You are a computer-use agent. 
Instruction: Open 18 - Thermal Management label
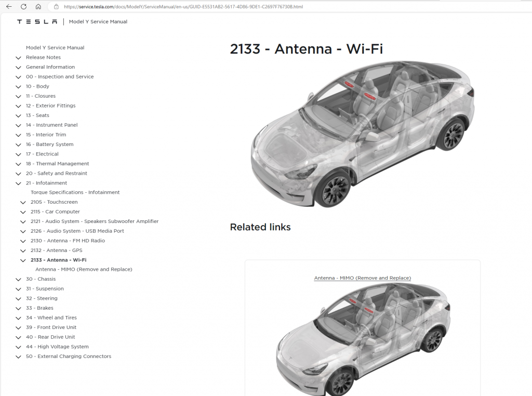pos(57,164)
